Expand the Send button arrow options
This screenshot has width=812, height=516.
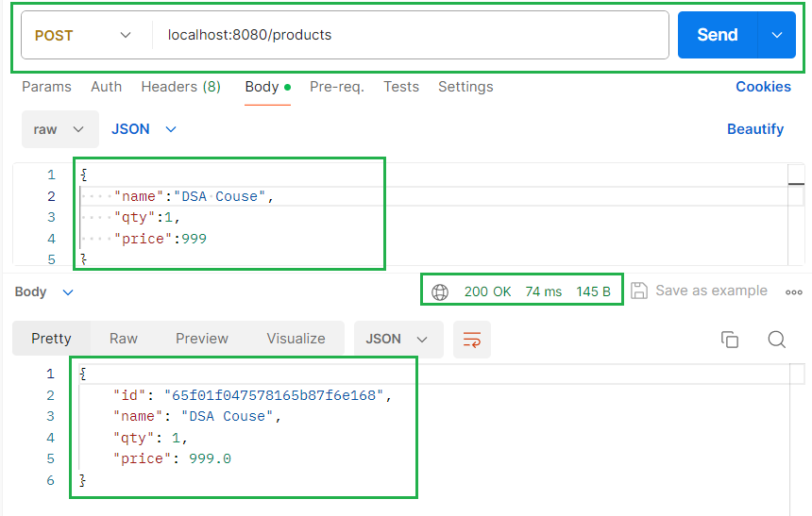tap(777, 36)
